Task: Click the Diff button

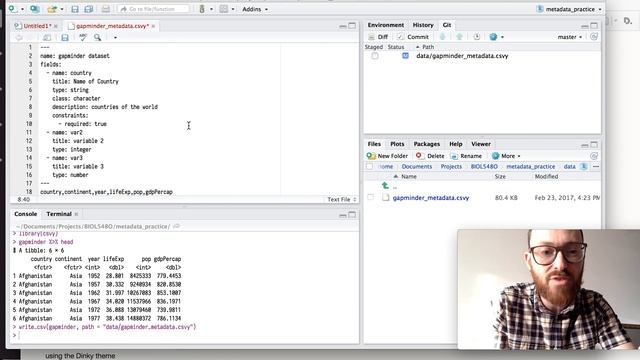Action: coord(378,37)
